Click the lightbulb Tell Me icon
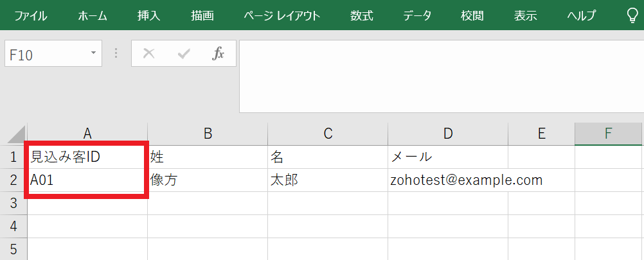The image size is (644, 260). point(632,15)
